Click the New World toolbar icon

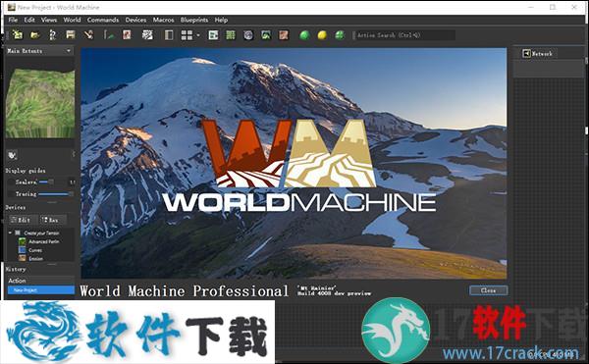[x=17, y=35]
